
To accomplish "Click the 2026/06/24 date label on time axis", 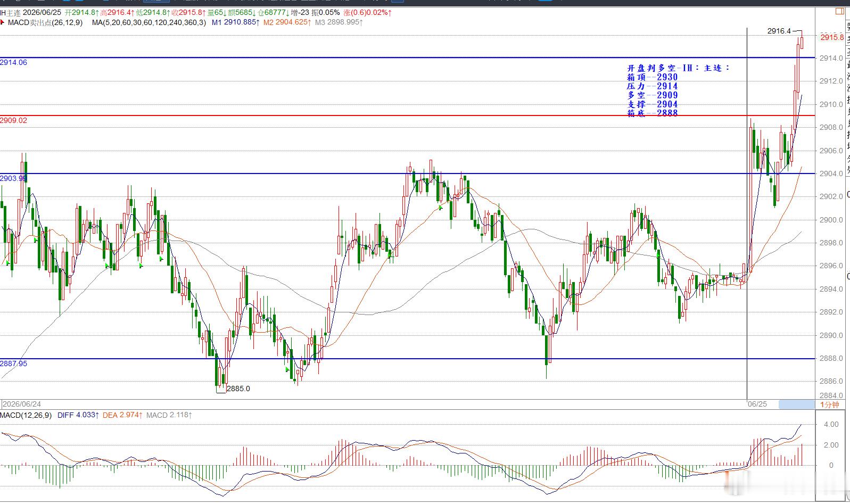I will [22, 404].
